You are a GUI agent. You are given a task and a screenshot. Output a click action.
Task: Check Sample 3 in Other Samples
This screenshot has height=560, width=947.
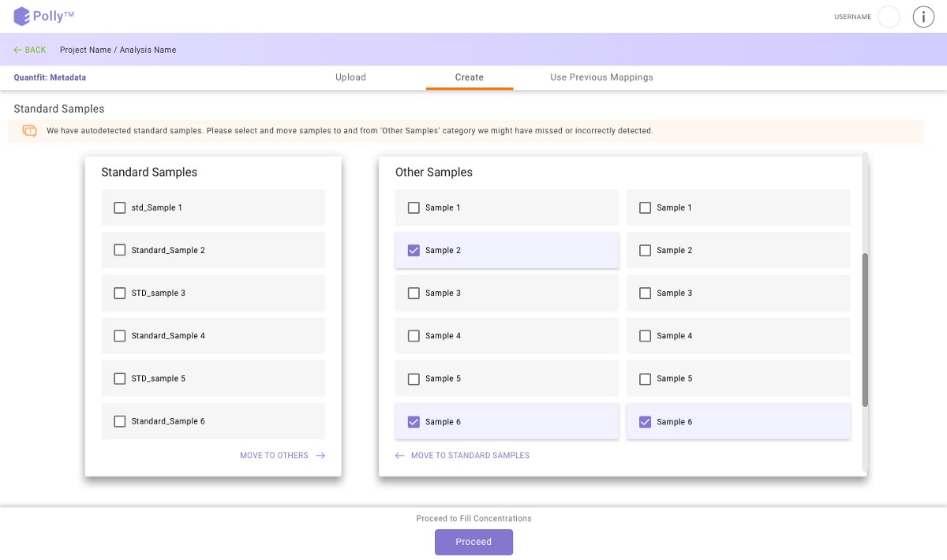click(x=414, y=293)
